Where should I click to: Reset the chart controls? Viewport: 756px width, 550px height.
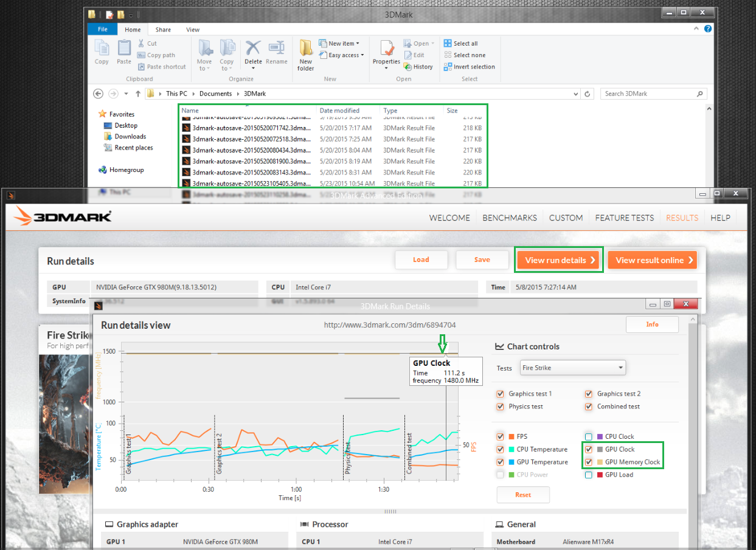523,495
